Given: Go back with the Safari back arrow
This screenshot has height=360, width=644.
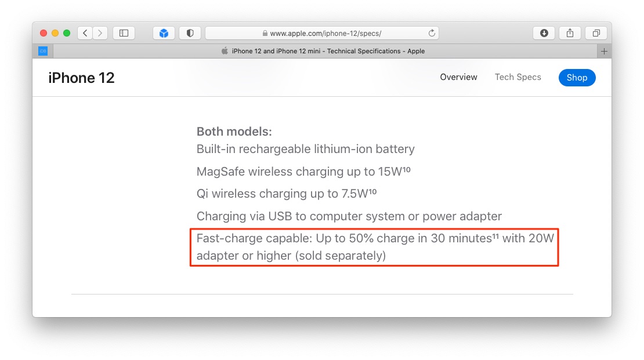Looking at the screenshot, I should (85, 33).
